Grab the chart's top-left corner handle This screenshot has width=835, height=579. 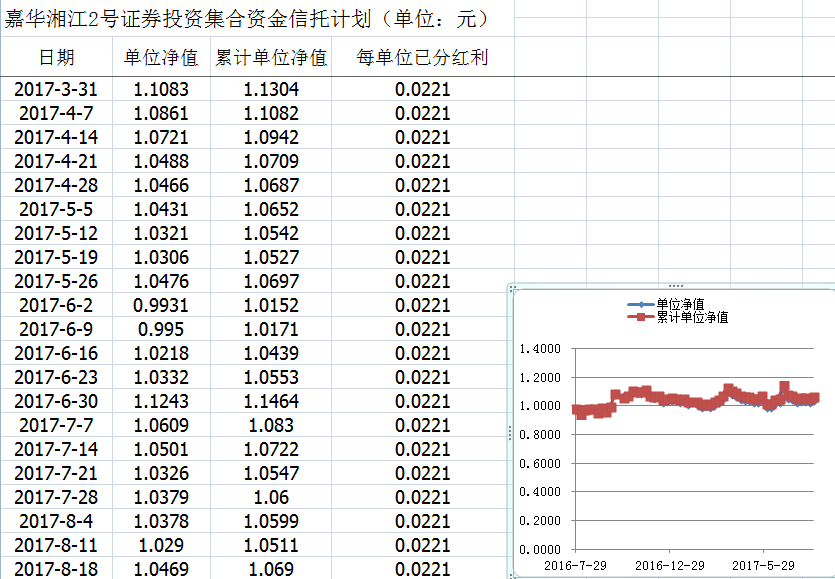511,288
